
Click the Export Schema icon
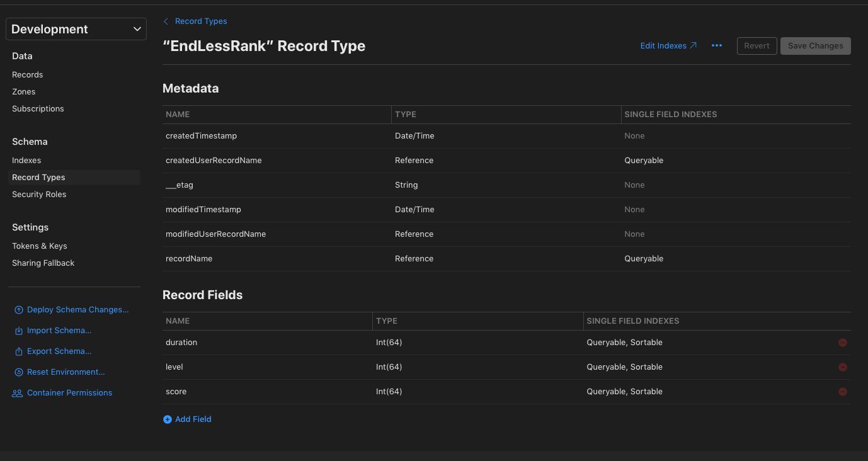tap(18, 351)
